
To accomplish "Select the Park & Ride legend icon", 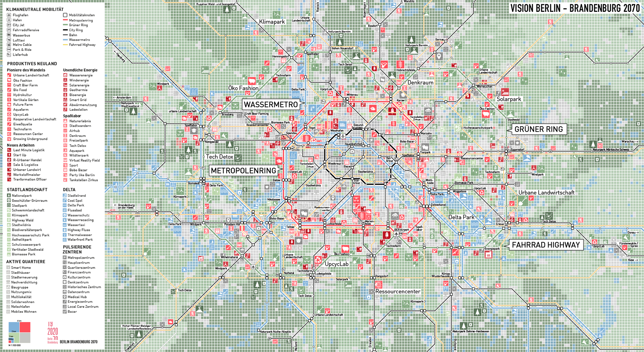I will pos(9,50).
